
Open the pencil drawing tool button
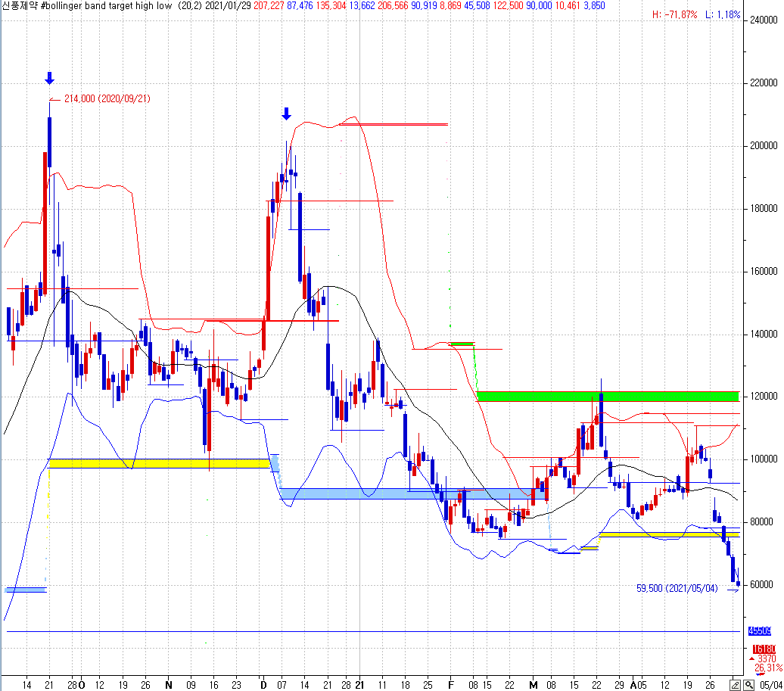(735, 684)
